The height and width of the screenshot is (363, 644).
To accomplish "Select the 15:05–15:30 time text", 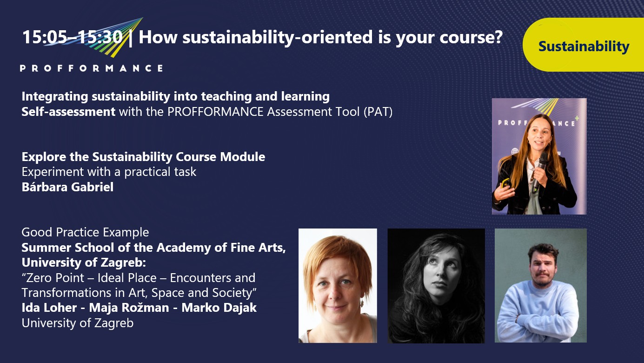I will click(x=72, y=38).
